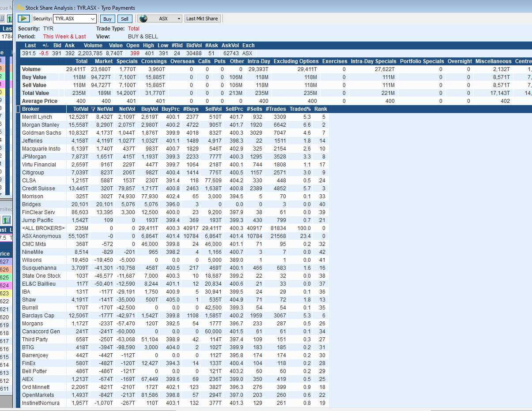The width and height of the screenshot is (532, 411).
Task: Open the Security combo box dropdown arrow
Action: (x=92, y=19)
